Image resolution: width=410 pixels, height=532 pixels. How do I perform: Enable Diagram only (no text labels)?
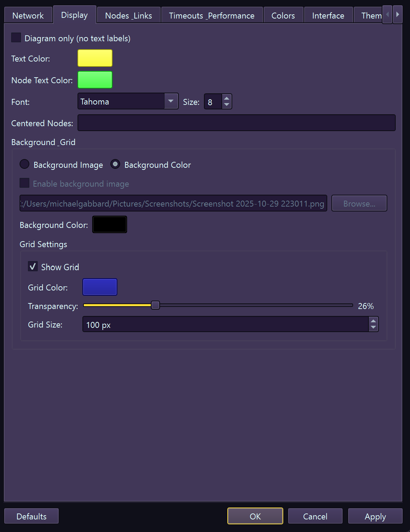[16, 37]
